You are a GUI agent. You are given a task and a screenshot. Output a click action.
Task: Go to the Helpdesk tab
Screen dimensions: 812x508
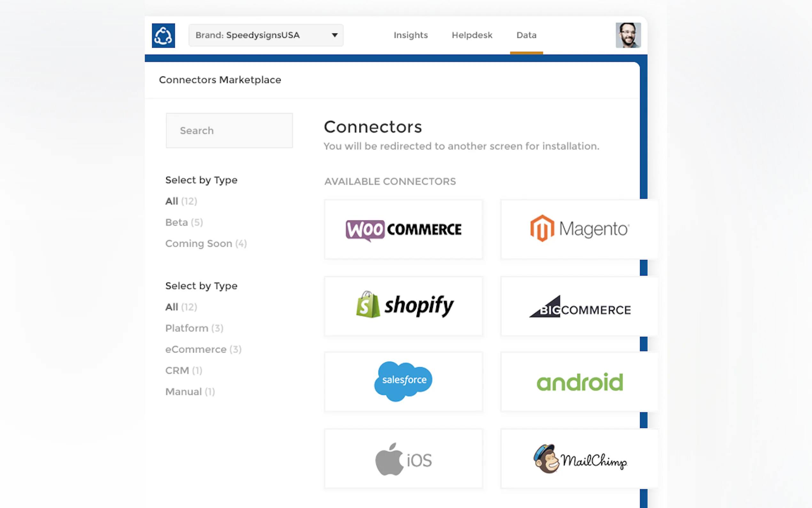point(472,35)
